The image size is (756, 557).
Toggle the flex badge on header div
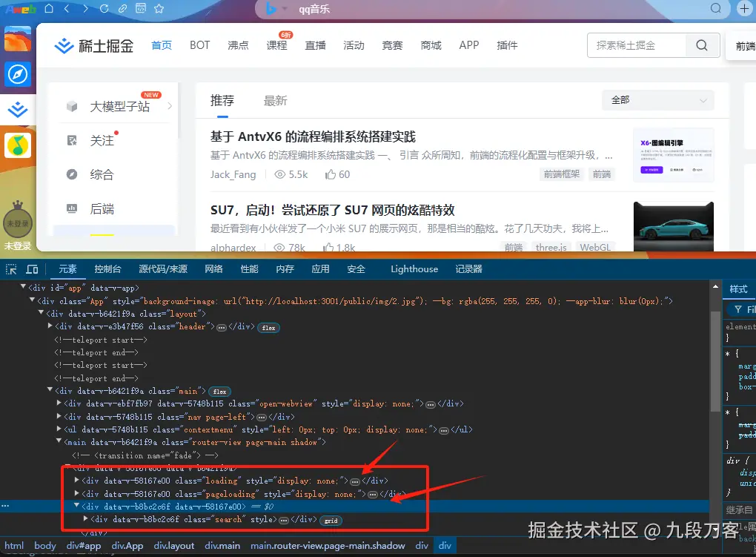(268, 328)
